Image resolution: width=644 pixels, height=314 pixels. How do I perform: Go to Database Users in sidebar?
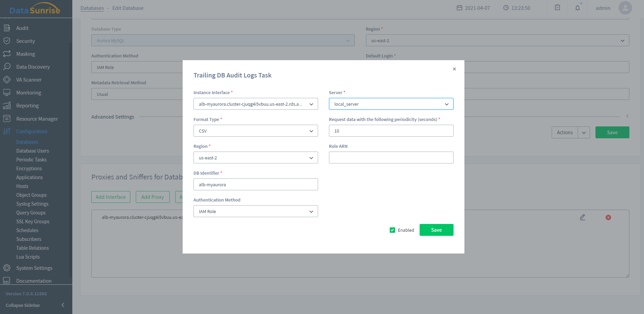pos(33,151)
